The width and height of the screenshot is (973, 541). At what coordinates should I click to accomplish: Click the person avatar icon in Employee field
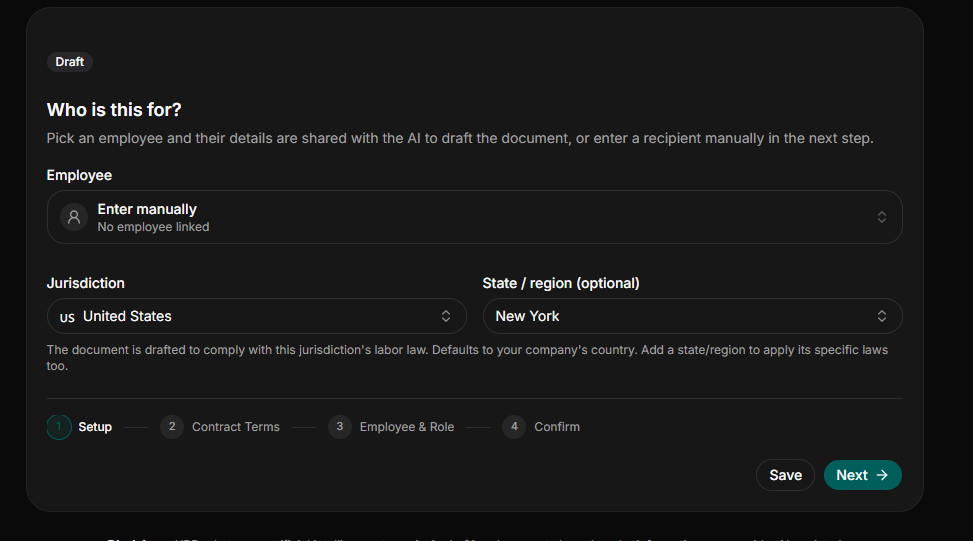(74, 217)
